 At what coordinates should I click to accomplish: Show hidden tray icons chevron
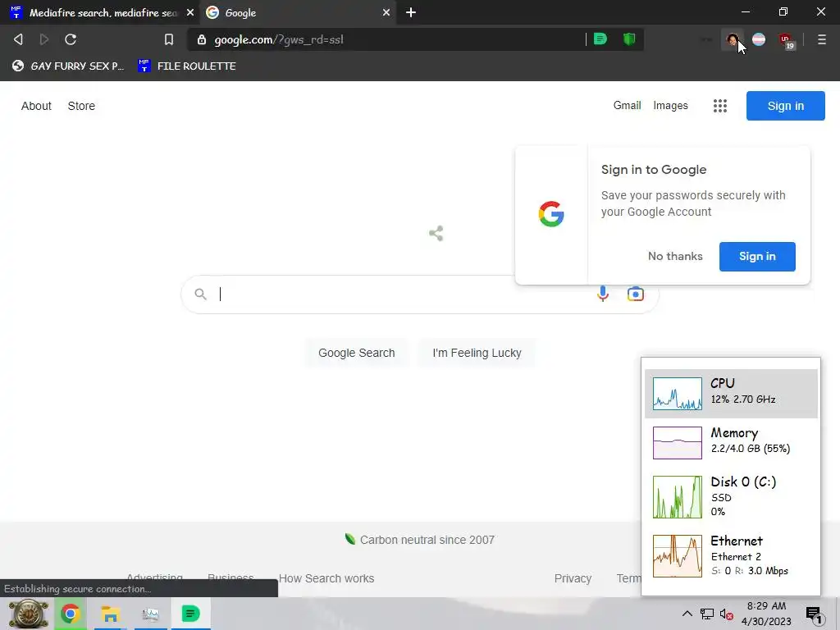pyautogui.click(x=687, y=614)
